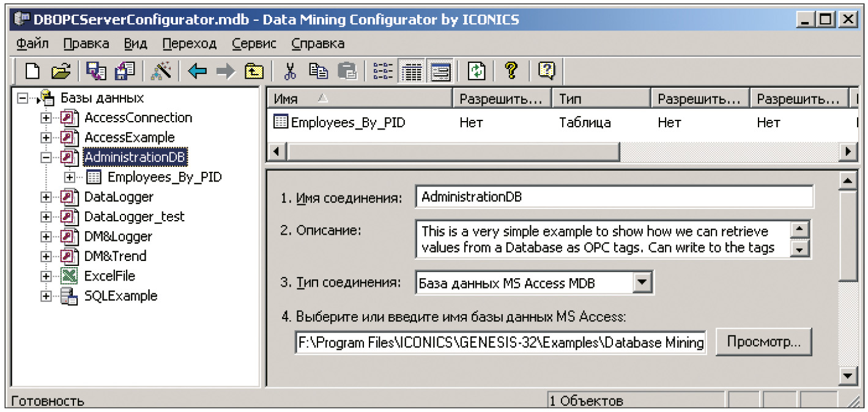Switch to list view mode

click(x=383, y=72)
